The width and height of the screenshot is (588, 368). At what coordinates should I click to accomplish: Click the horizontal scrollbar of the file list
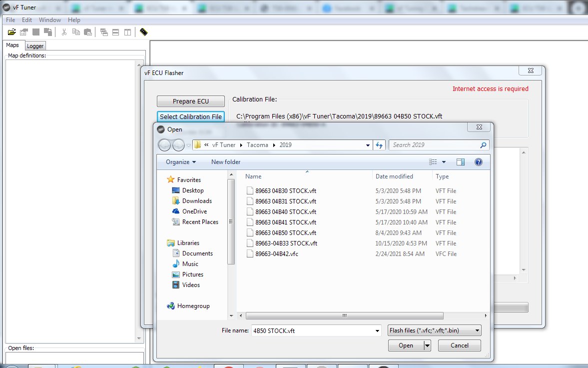click(344, 316)
